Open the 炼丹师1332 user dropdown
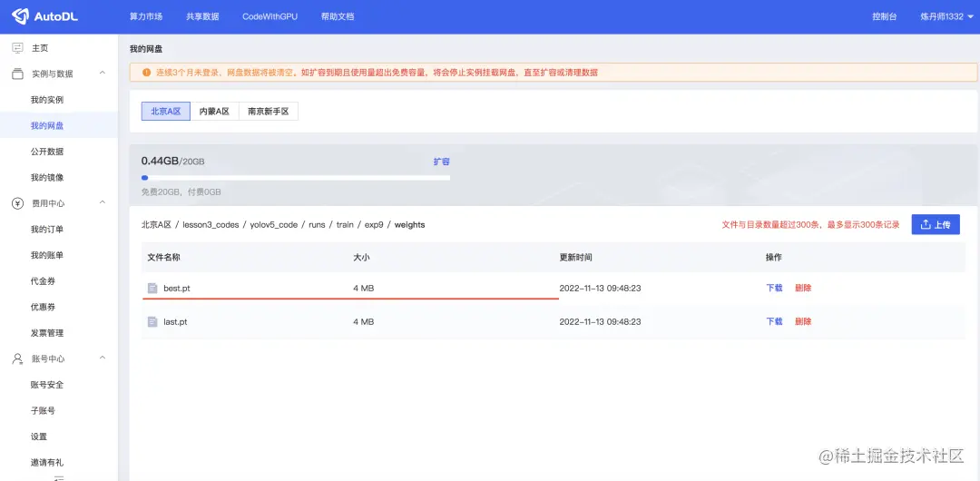Viewport: 980px width, 481px height. click(946, 17)
